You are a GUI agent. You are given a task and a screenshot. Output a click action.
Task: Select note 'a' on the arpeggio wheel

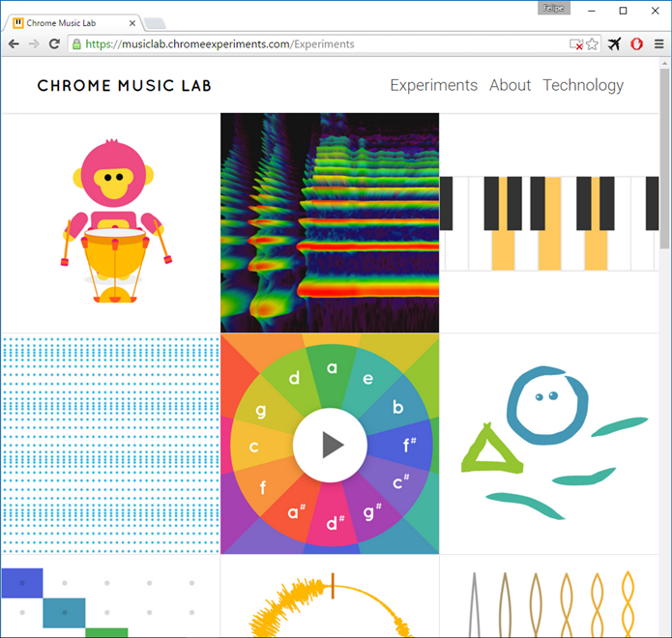click(332, 368)
